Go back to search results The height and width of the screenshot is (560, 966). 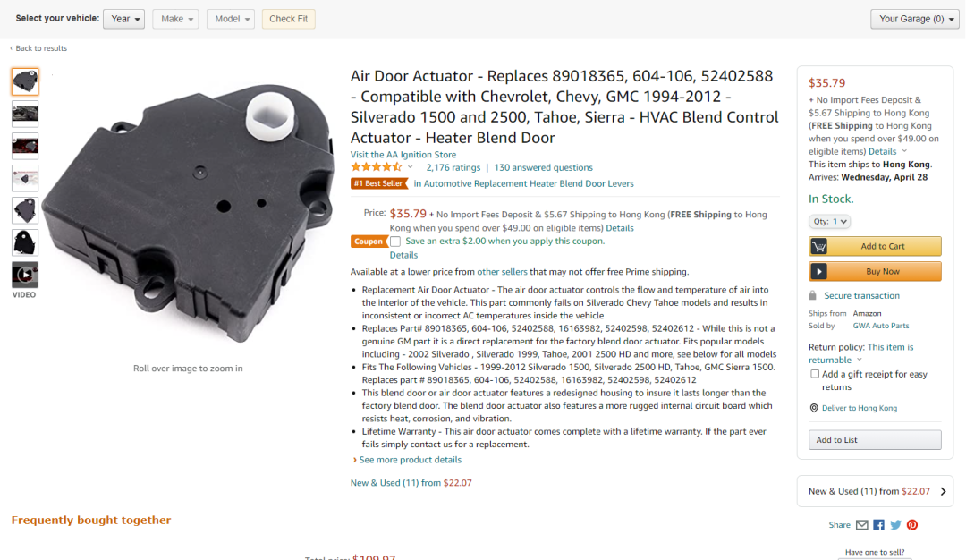point(38,48)
